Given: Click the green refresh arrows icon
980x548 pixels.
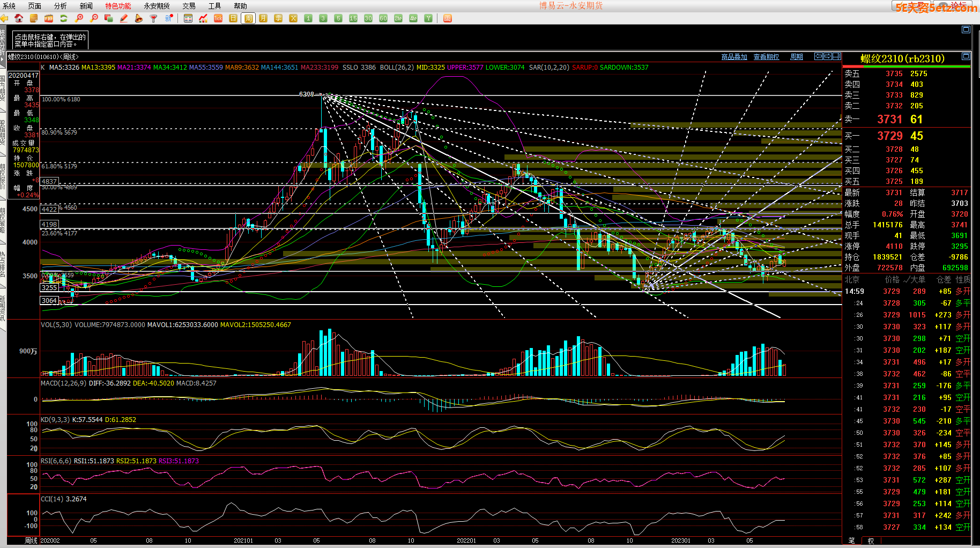Looking at the screenshot, I should [64, 18].
